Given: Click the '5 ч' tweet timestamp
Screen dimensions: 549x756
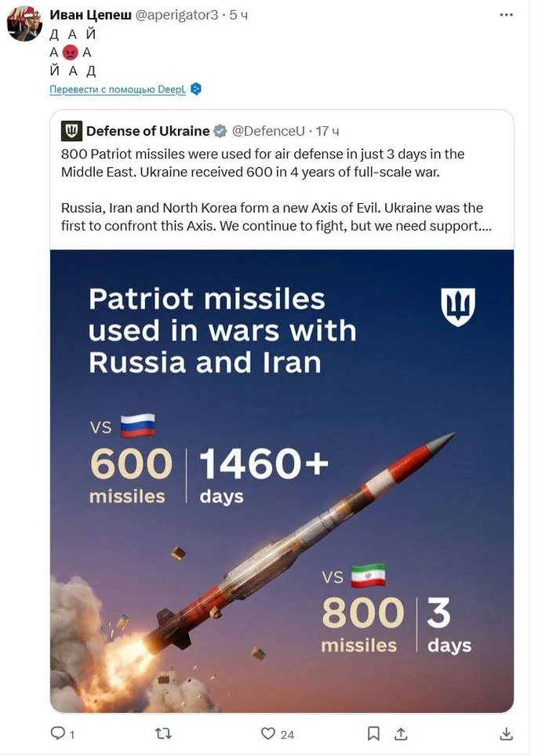Looking at the screenshot, I should click(238, 16).
